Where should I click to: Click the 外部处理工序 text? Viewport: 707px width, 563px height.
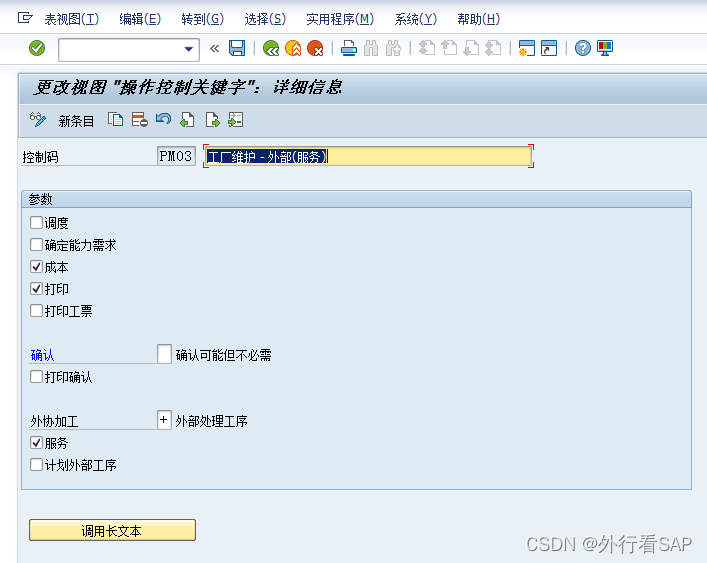(211, 421)
